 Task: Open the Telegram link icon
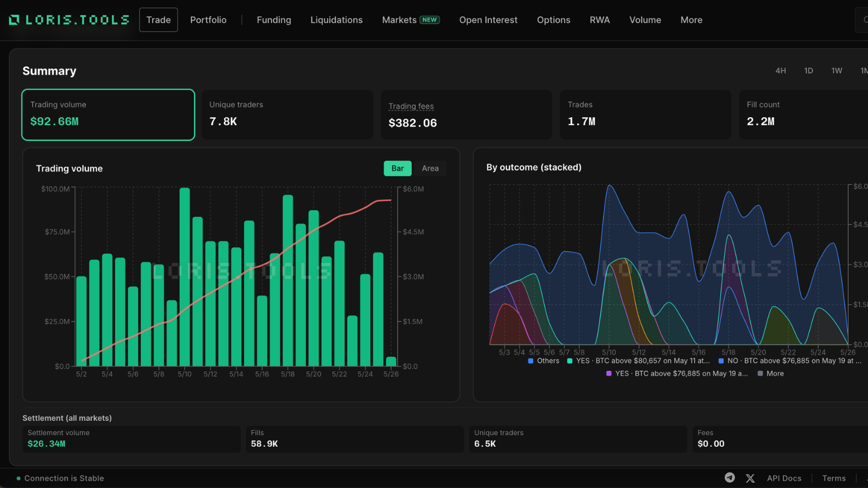click(730, 478)
